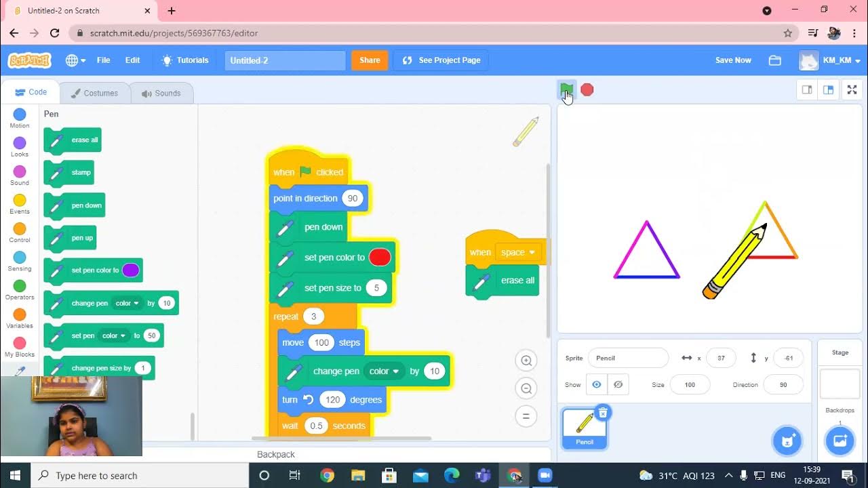The height and width of the screenshot is (488, 868).
Task: Reload the browser page
Action: (x=55, y=33)
